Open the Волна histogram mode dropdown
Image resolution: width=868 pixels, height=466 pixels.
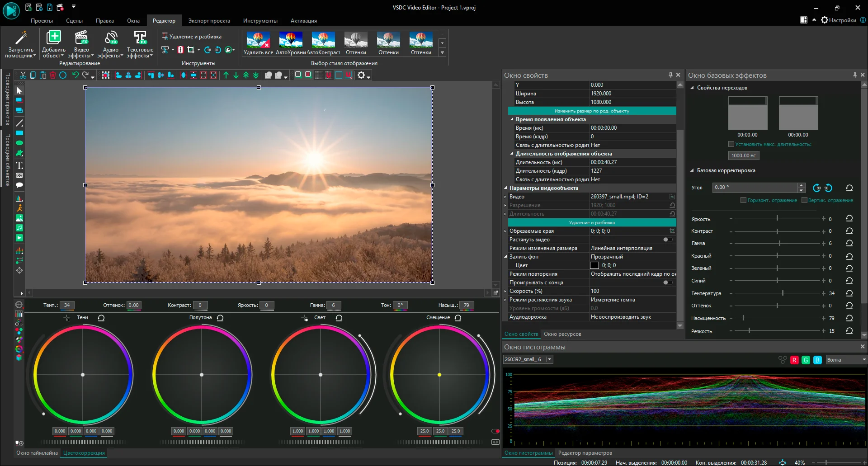[x=846, y=360]
